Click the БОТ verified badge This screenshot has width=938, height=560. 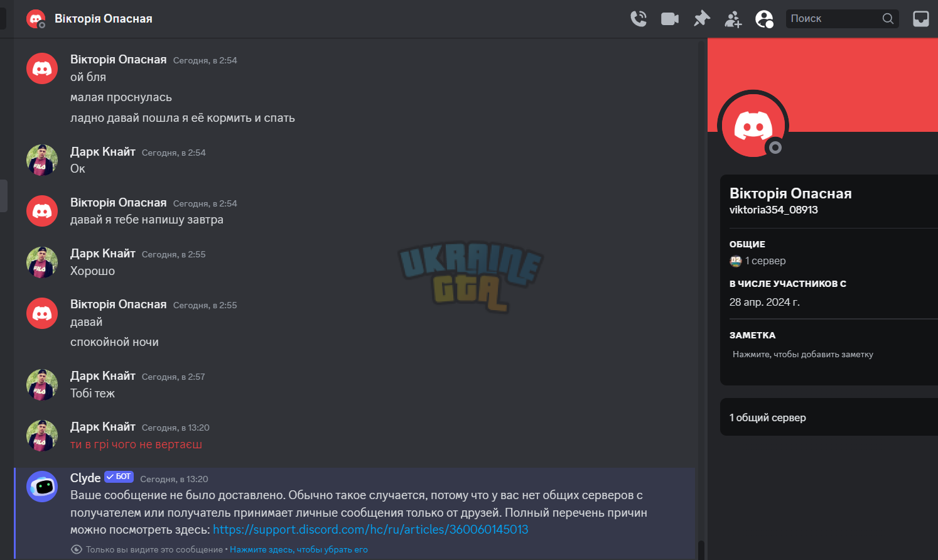point(119,477)
